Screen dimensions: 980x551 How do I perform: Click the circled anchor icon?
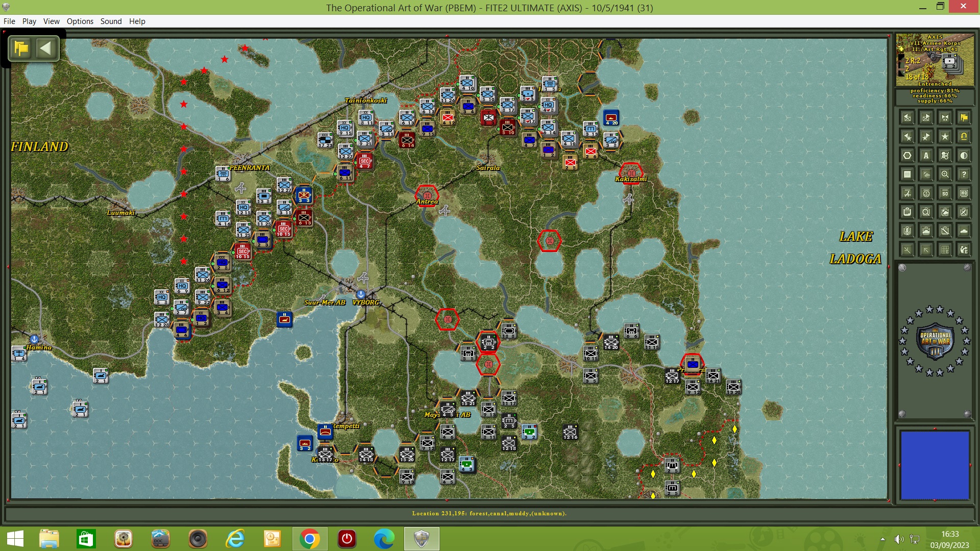point(926,193)
